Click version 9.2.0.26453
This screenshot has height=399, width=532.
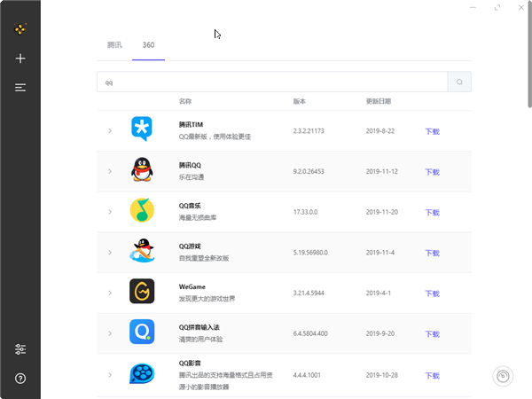pyautogui.click(x=309, y=171)
